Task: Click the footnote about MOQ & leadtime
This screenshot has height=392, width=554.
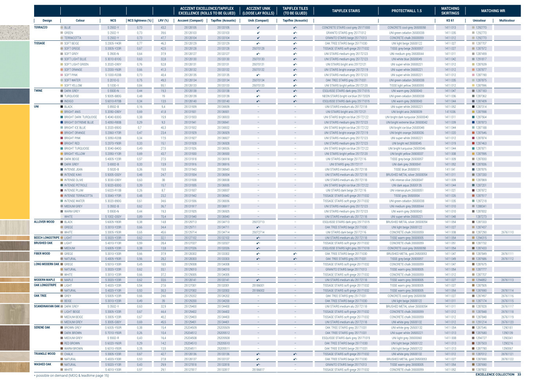Action: click(71, 376)
